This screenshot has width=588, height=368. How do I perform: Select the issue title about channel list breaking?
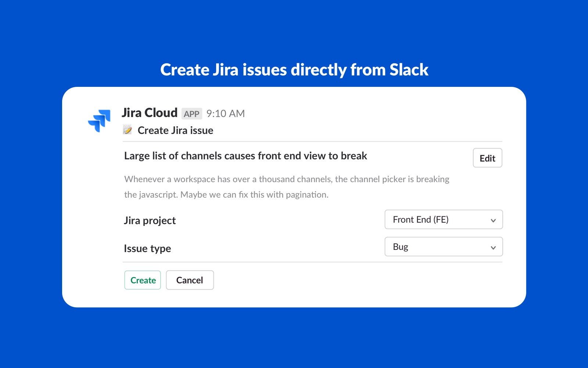(245, 156)
